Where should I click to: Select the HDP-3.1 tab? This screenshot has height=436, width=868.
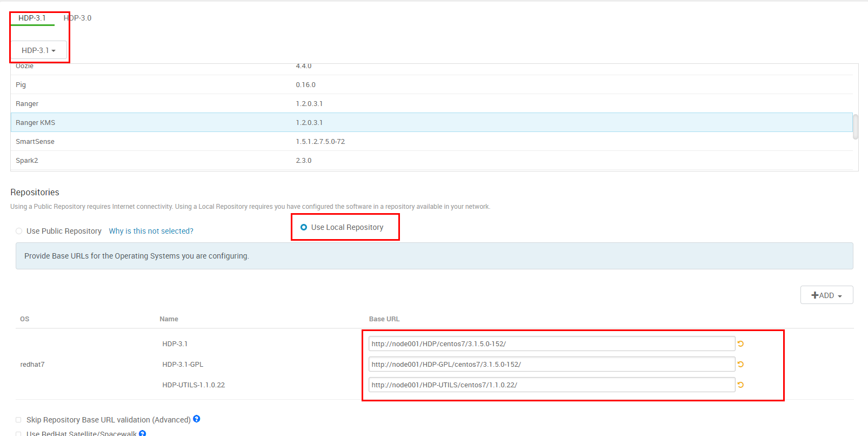(32, 18)
